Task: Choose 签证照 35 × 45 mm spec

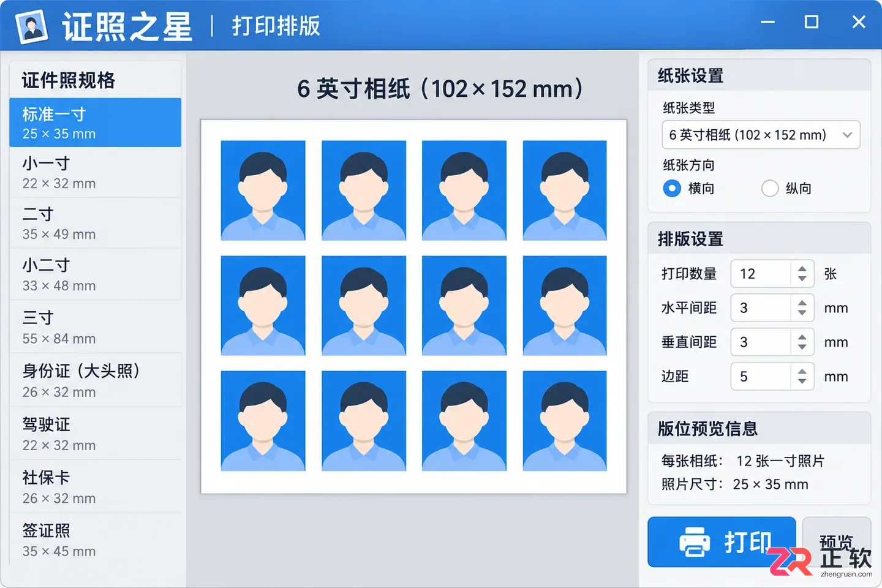Action: point(96,540)
